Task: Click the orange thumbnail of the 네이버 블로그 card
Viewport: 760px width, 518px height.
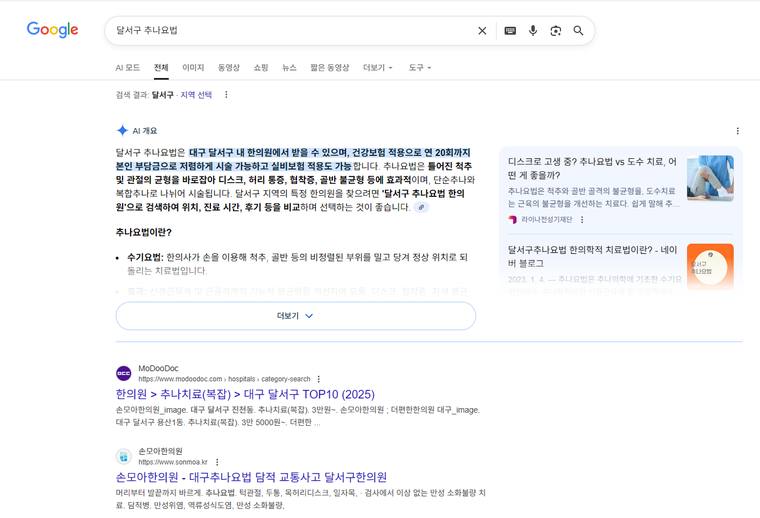Action: (710, 267)
